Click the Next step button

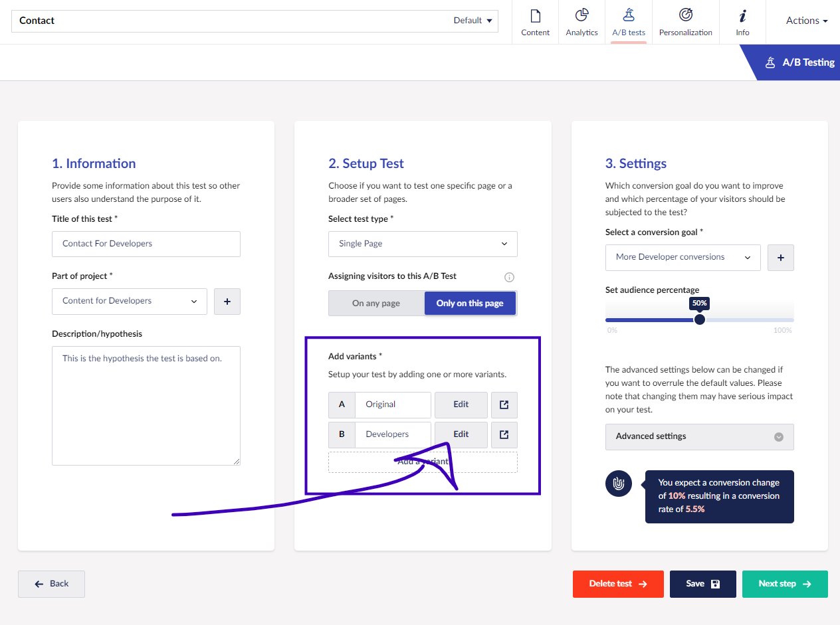pyautogui.click(x=784, y=584)
